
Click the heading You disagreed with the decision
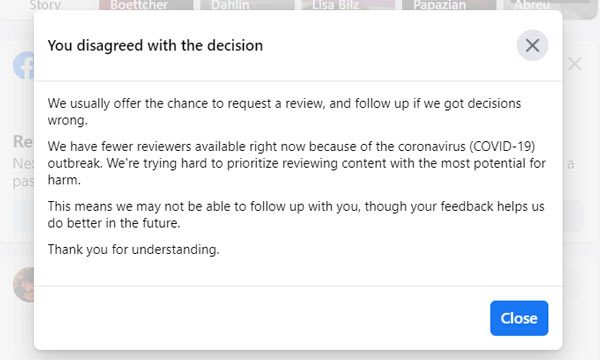click(x=155, y=46)
